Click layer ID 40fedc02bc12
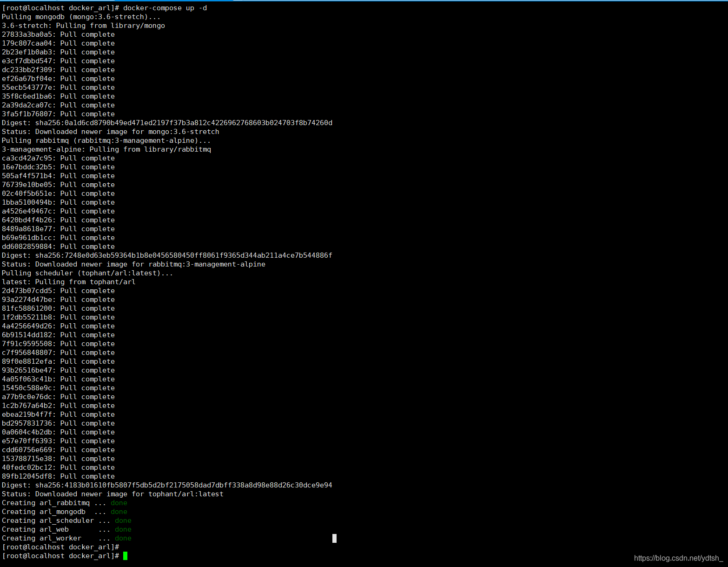This screenshot has width=728, height=567. click(x=27, y=467)
